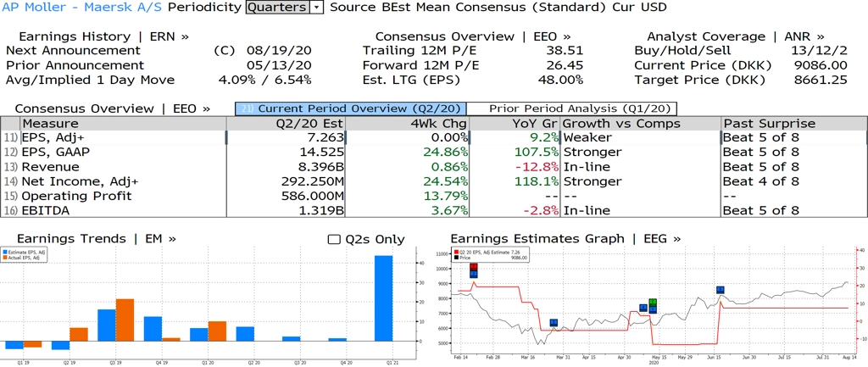
Task: Click the 13.79% four-week change cell
Action: [x=446, y=196]
